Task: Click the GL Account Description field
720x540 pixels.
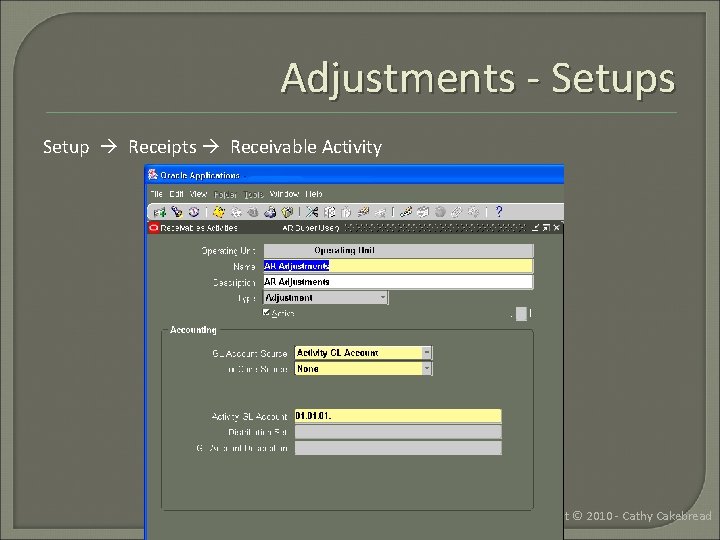Action: click(398, 448)
